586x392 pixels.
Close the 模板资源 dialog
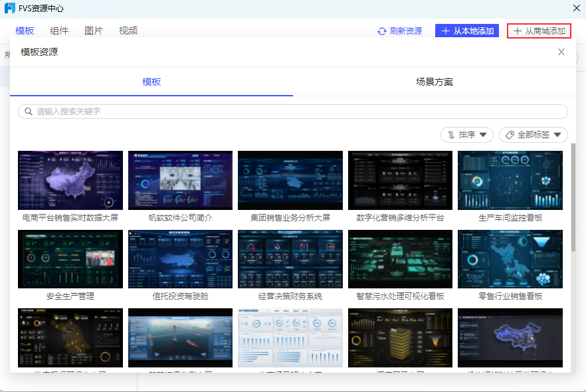pos(561,52)
